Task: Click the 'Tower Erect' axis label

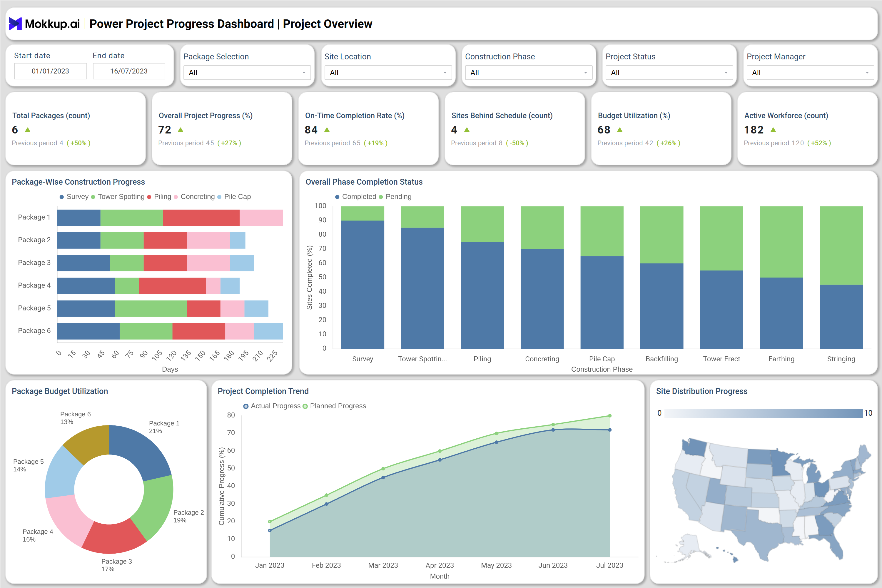Action: tap(721, 359)
